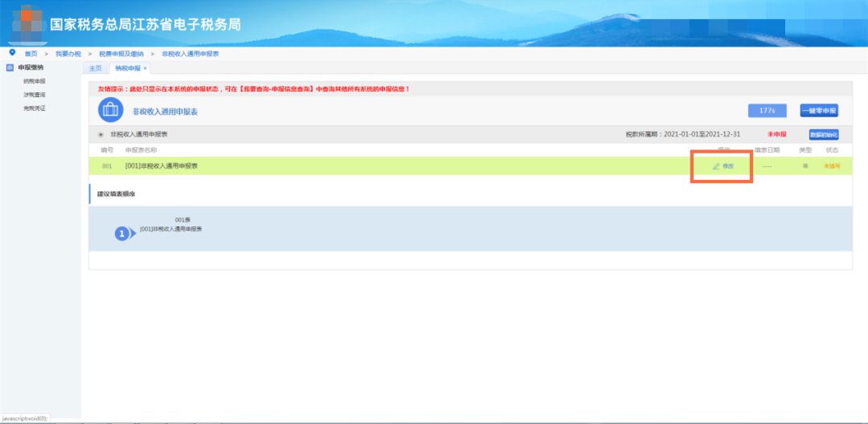Click the 国家税务总局江苏省电子税务局 header title

pos(145,25)
